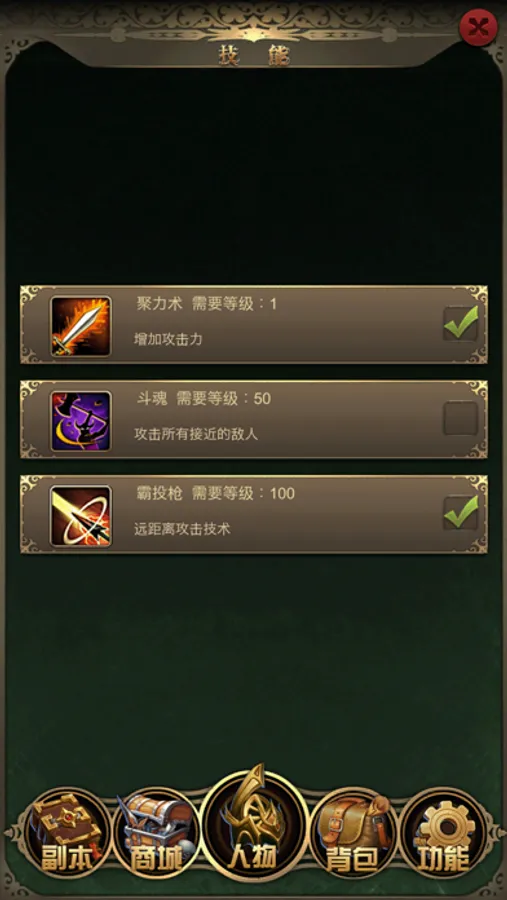Tap the 攻击所有接近的敌人 description text
The height and width of the screenshot is (900, 507).
tap(196, 434)
